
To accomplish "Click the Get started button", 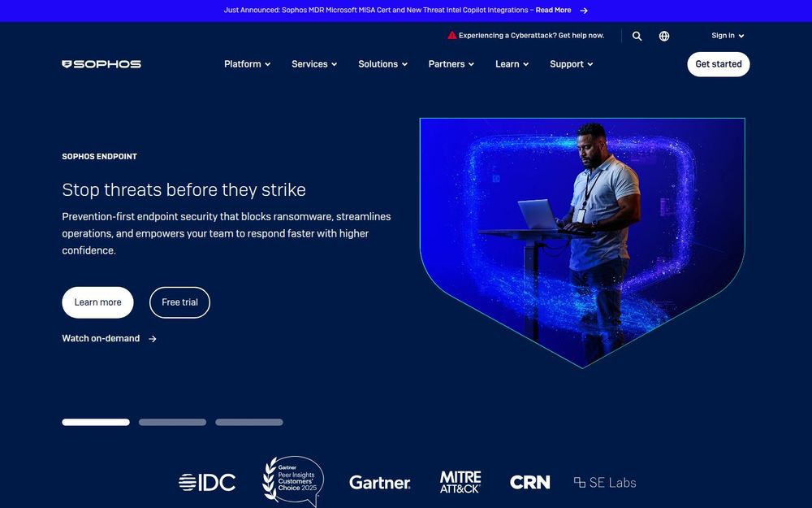I will coord(719,64).
